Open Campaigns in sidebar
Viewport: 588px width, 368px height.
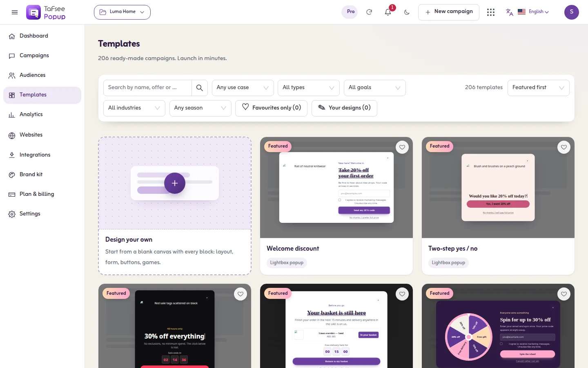42,56
